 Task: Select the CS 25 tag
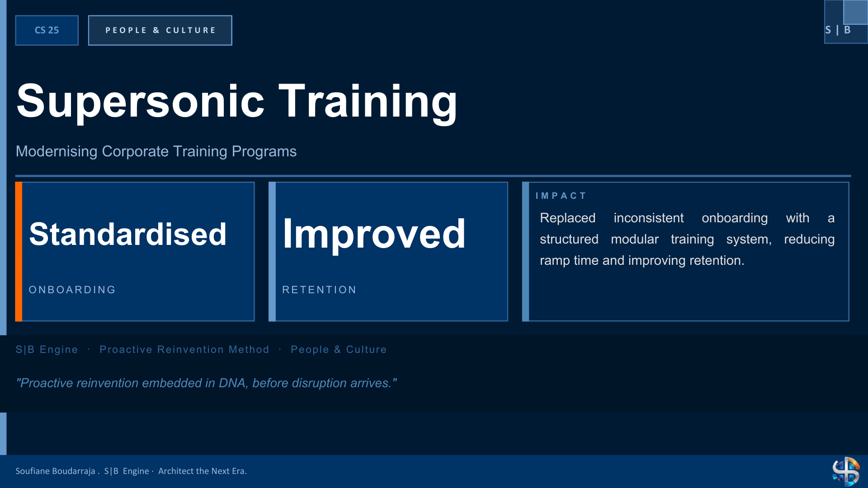(x=47, y=30)
